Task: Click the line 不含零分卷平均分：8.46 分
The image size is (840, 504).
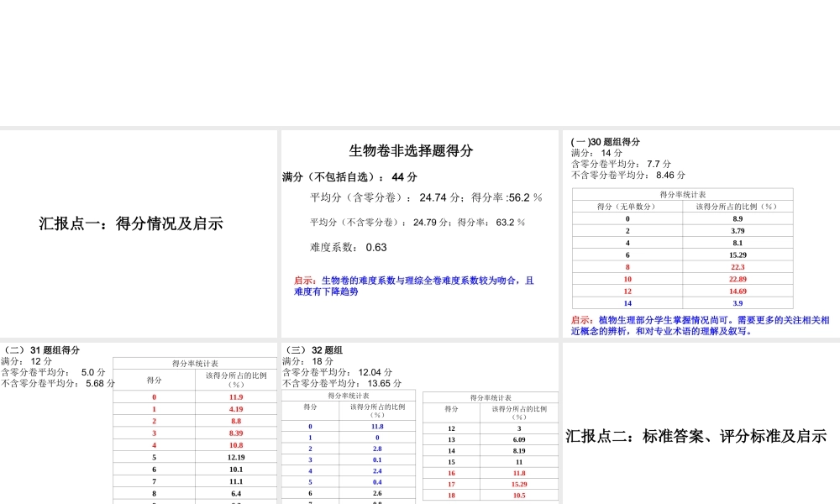Action: [x=627, y=176]
